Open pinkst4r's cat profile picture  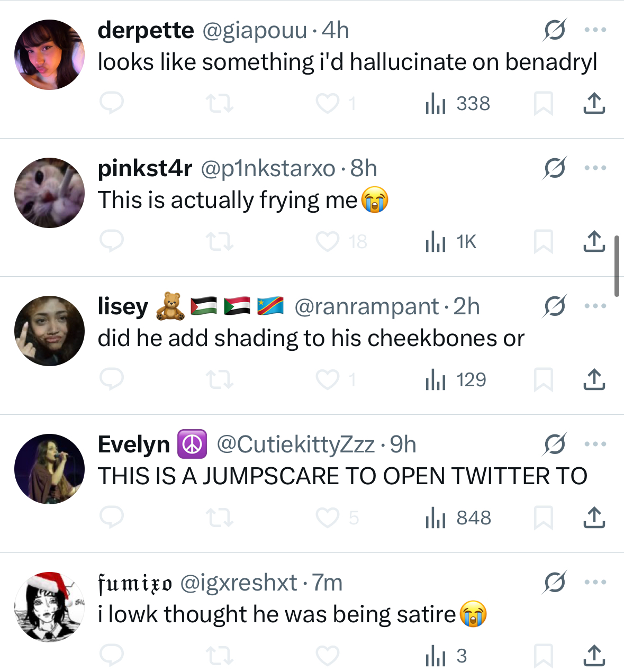pyautogui.click(x=49, y=193)
